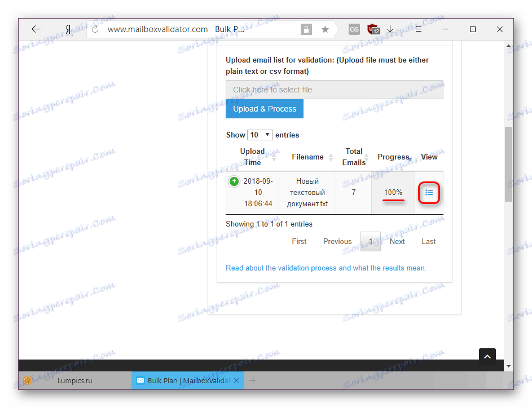
Task: Go to First page of entries
Action: tap(299, 242)
